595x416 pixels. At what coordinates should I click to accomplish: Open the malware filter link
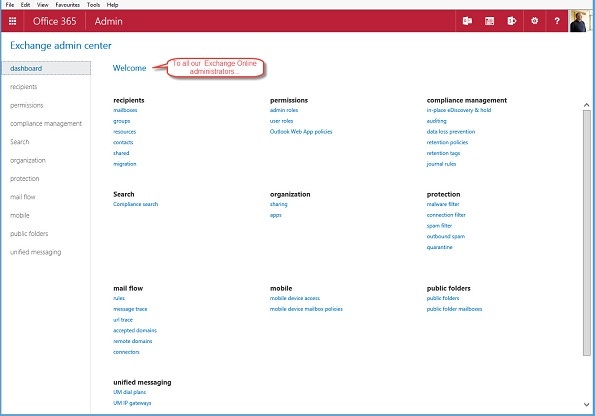(x=443, y=204)
